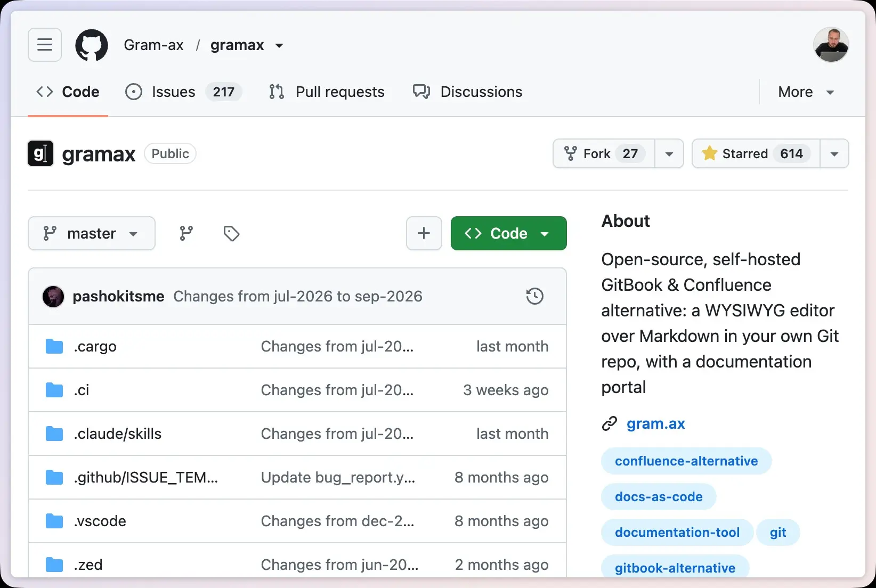Expand the Fork options arrow
876x588 pixels.
point(669,153)
